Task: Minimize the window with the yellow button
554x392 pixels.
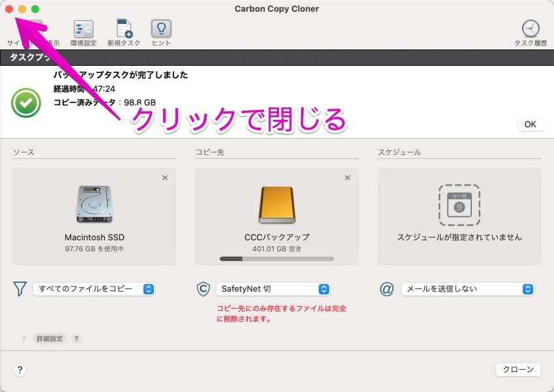Action: [x=22, y=9]
